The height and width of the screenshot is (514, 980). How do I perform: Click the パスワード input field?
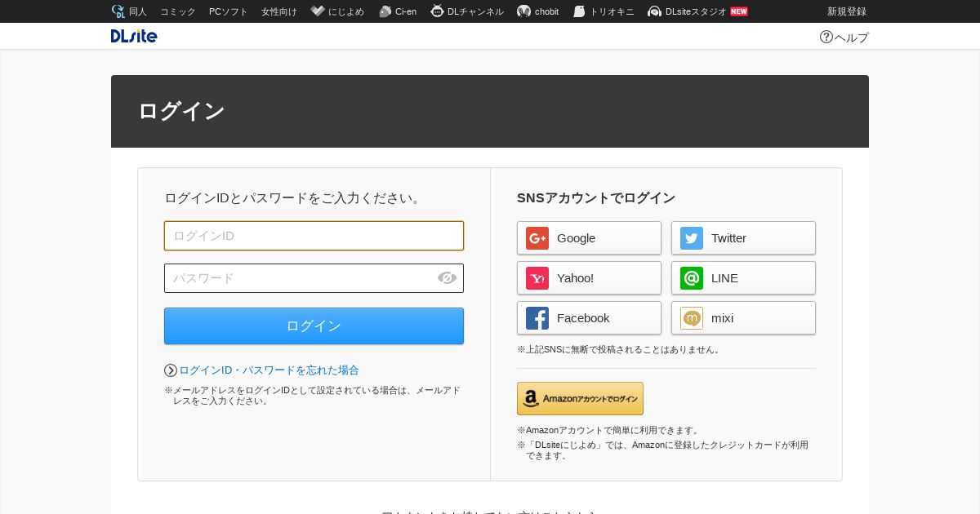click(x=314, y=278)
